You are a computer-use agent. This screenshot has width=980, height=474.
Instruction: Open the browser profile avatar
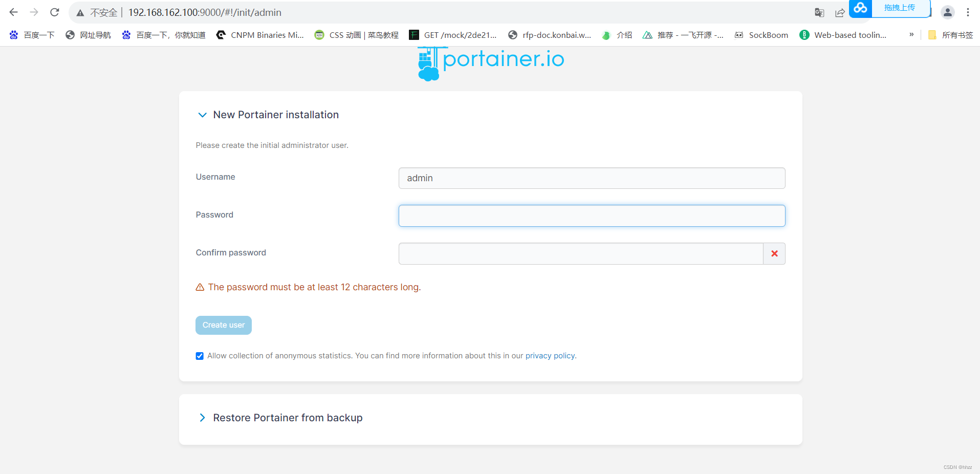(x=948, y=12)
